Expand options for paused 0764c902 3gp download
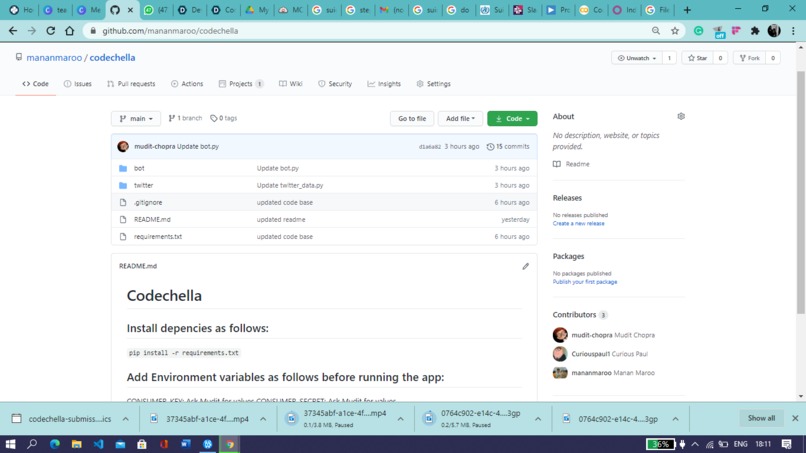The image size is (806, 453). [538, 419]
